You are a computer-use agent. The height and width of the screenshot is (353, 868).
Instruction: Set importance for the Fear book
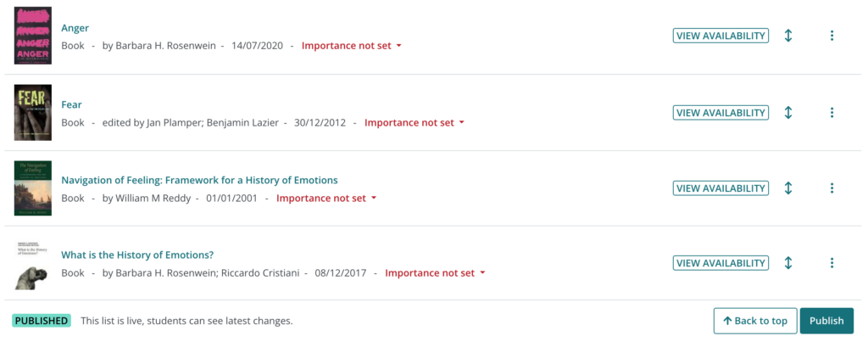(x=415, y=122)
